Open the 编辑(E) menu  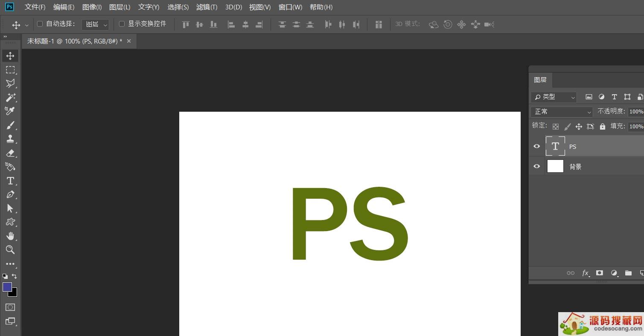pyautogui.click(x=64, y=7)
